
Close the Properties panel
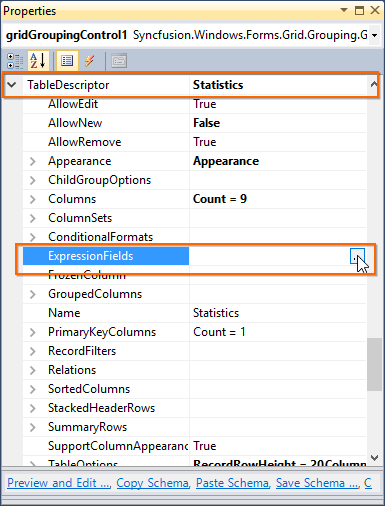tap(375, 10)
